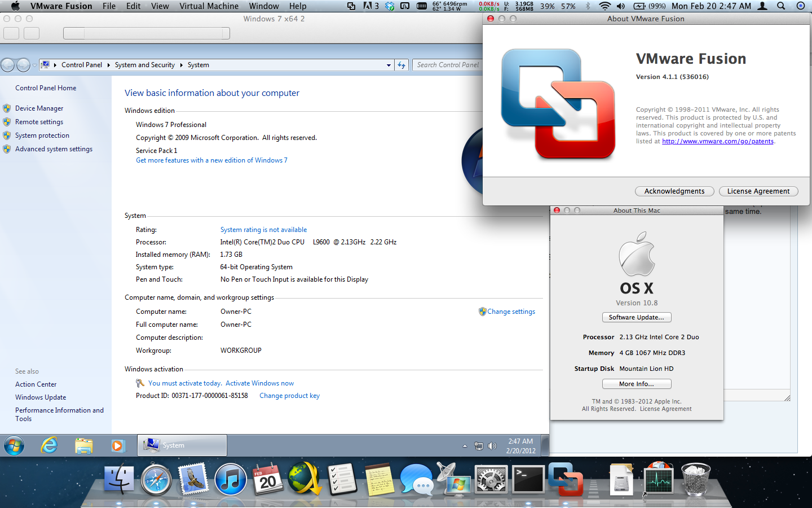Open the vmware.com patents link
This screenshot has width=812, height=508.
coord(718,142)
